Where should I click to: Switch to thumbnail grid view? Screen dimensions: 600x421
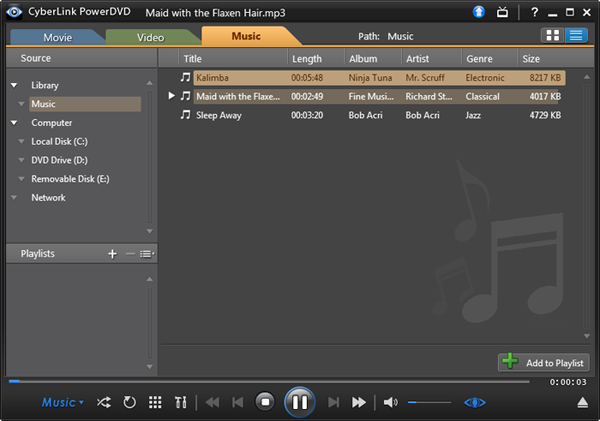point(552,36)
